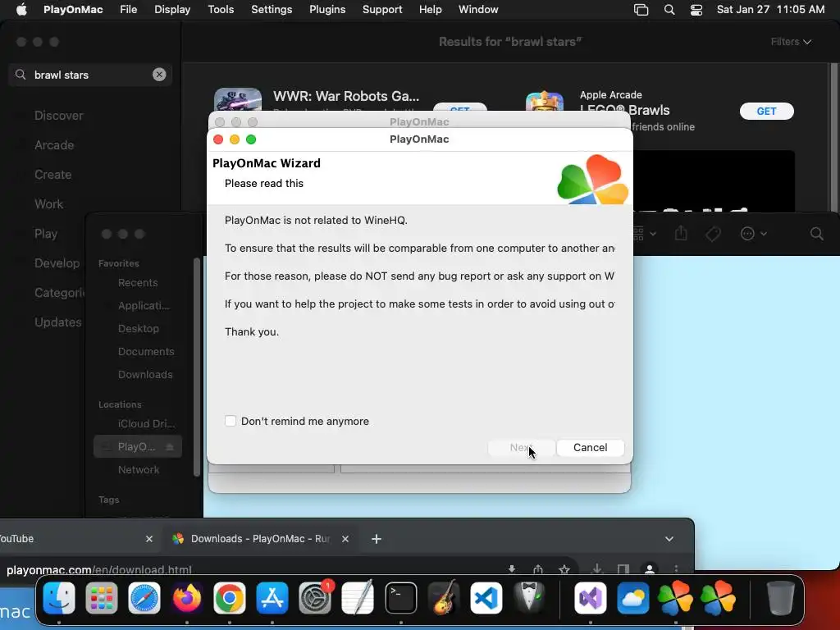
Task: Click the menu bar date and time
Action: pyautogui.click(x=770, y=10)
